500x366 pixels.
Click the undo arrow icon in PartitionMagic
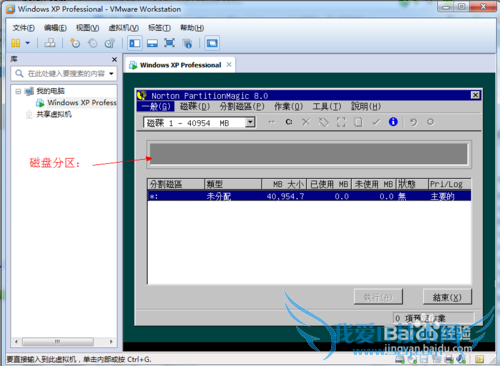[x=414, y=122]
